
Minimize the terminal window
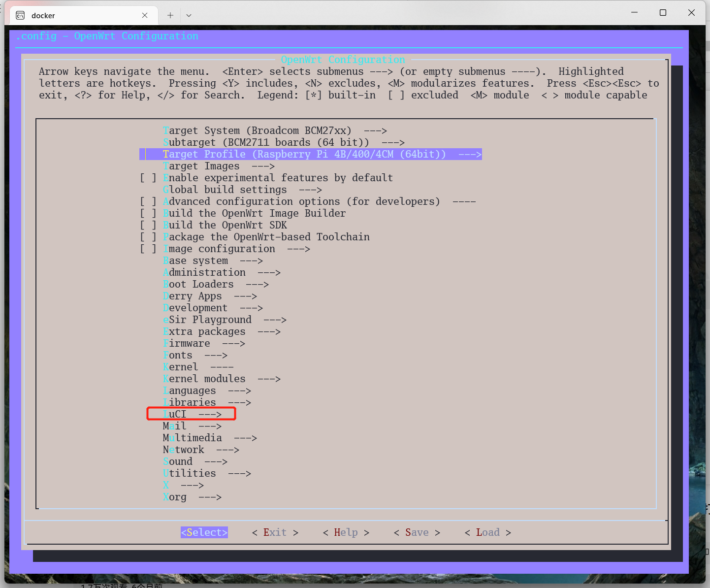coord(634,12)
